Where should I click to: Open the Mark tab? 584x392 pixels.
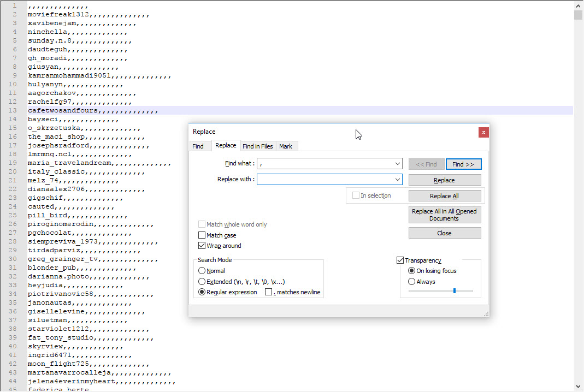286,146
